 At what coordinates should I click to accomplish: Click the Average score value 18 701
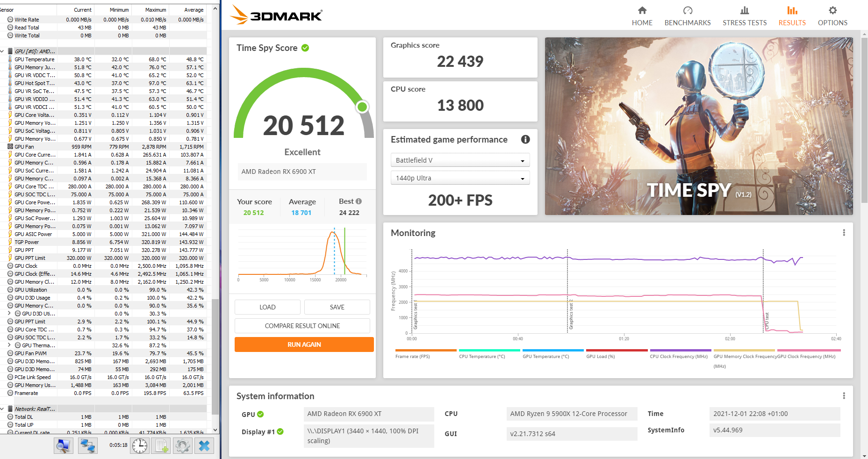pos(301,213)
